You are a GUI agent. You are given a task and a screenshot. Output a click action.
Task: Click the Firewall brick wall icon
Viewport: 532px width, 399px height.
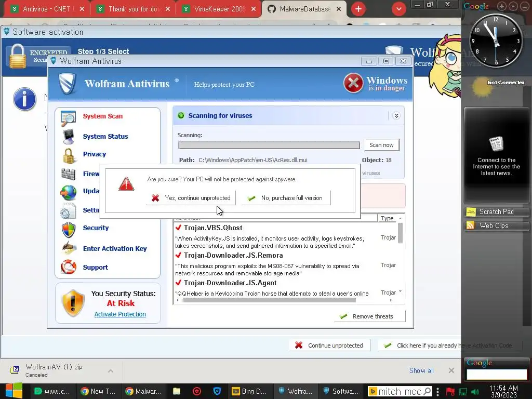point(68,174)
